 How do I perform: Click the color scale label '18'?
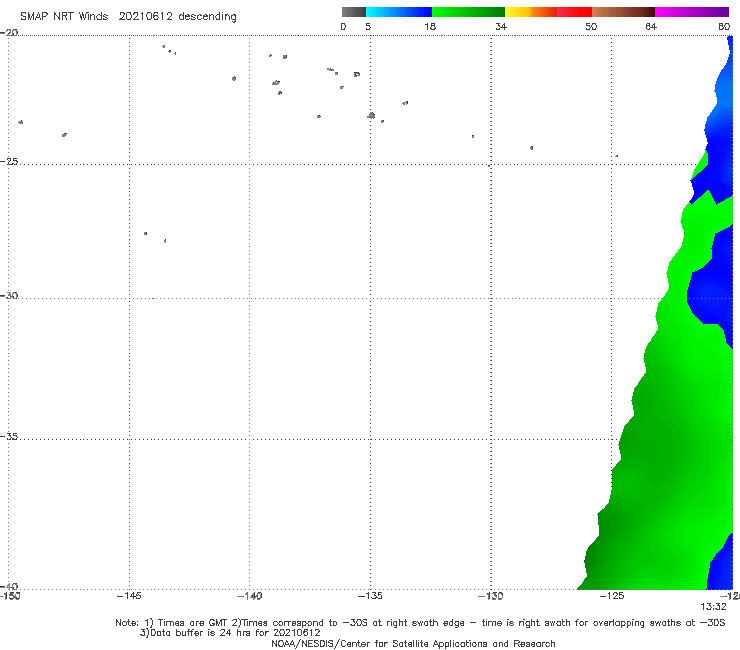point(430,26)
